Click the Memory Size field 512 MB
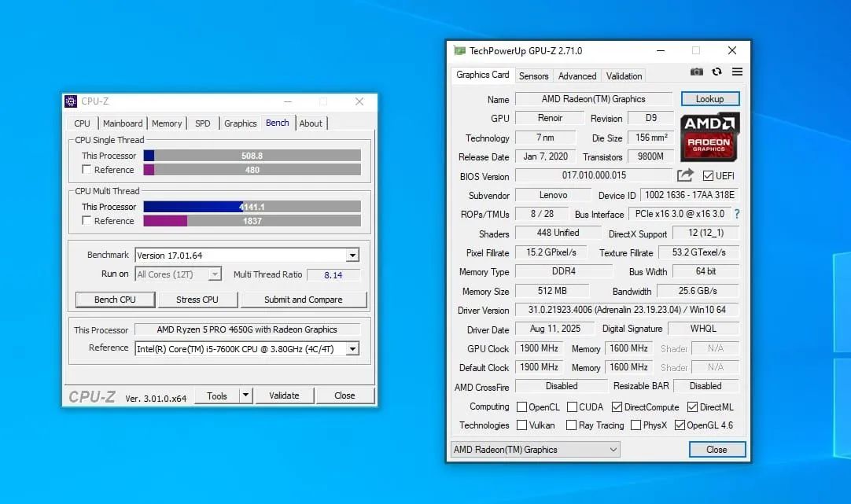 pos(552,291)
